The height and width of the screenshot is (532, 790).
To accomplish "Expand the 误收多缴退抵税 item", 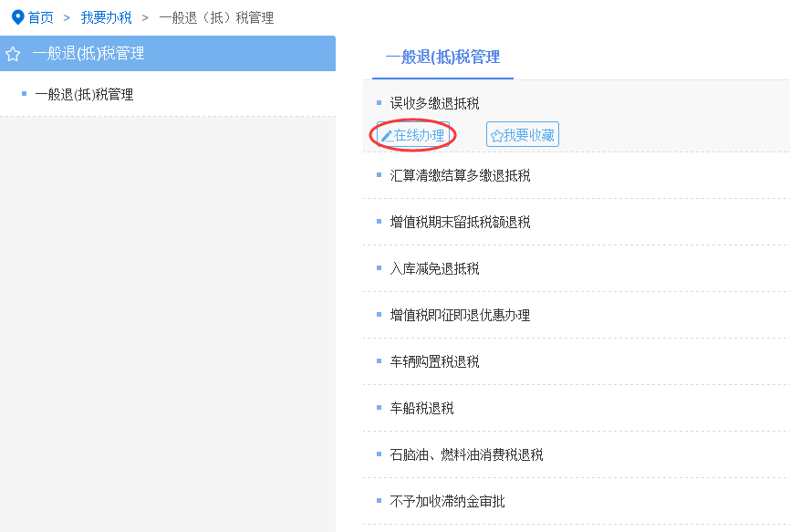I will tap(434, 103).
